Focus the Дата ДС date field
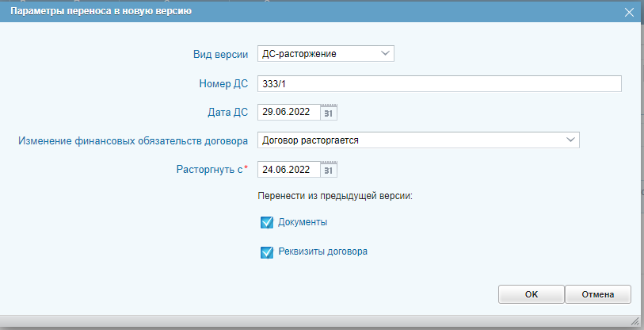 pos(288,112)
